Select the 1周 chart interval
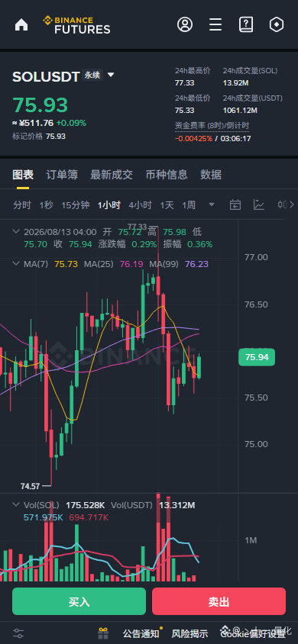This screenshot has height=644, width=298. pyautogui.click(x=189, y=205)
